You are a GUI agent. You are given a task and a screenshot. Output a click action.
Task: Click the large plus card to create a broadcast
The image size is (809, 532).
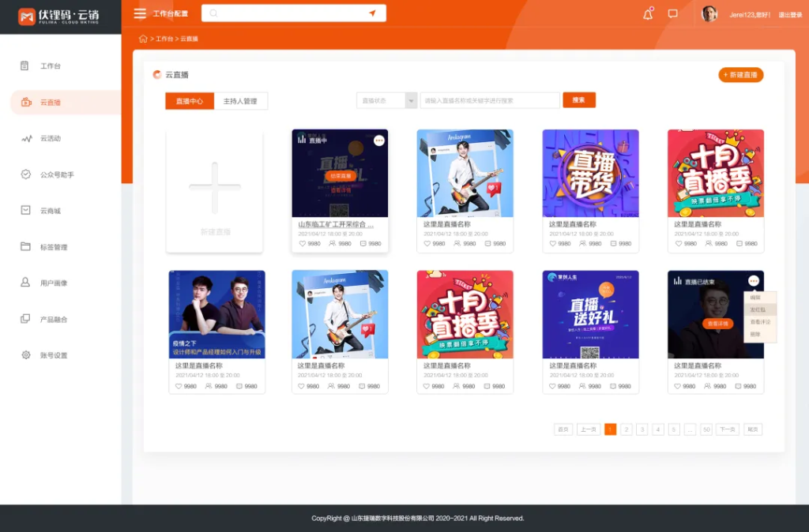(x=213, y=190)
